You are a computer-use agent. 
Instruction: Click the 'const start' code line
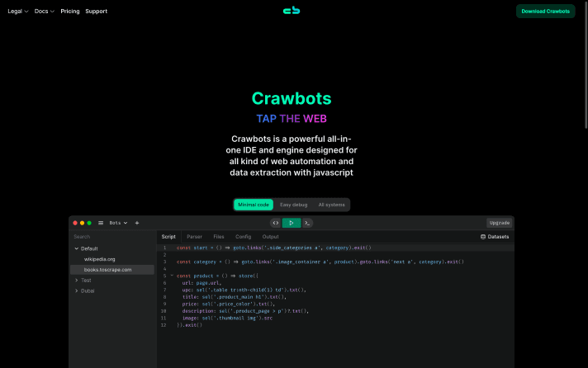(274, 248)
